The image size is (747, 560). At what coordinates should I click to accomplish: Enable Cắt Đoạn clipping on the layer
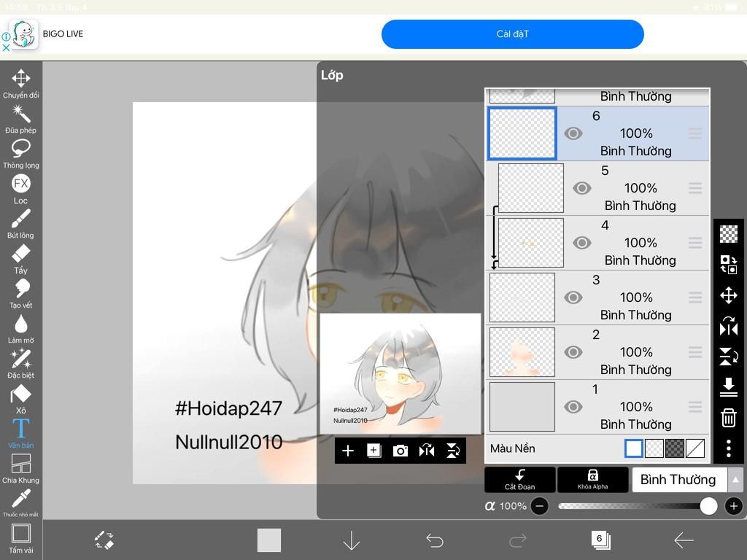click(519, 480)
